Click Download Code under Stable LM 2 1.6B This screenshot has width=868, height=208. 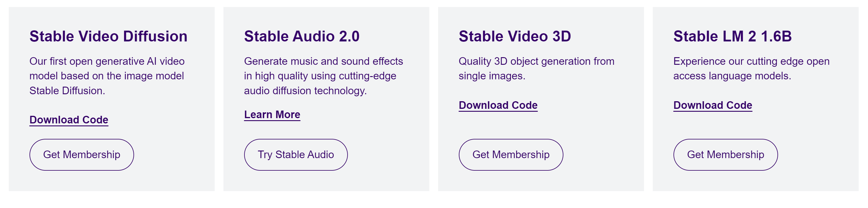coord(712,105)
